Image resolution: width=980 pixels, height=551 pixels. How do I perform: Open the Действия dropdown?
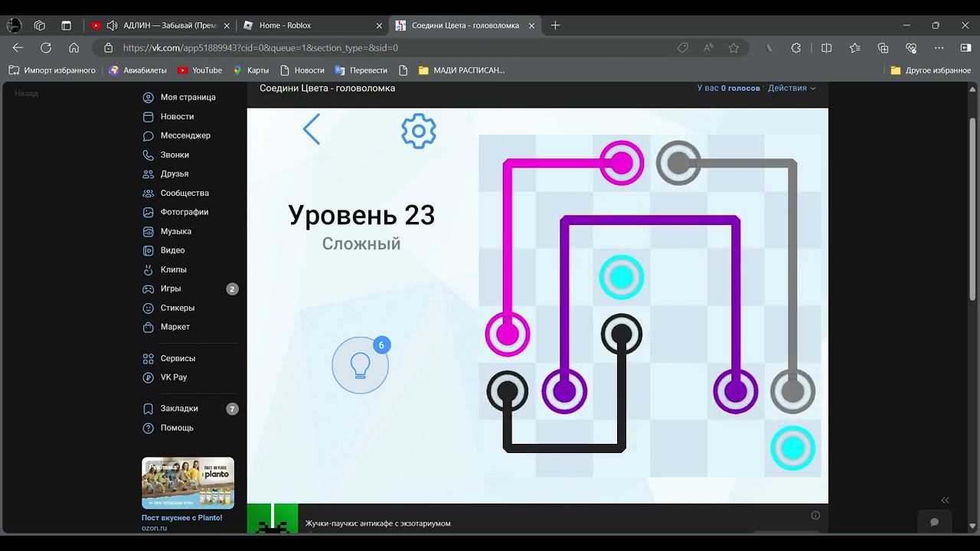(x=792, y=88)
